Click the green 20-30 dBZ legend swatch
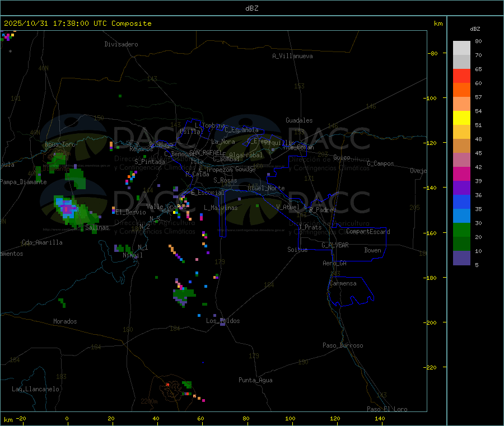504x426 pixels. [461, 230]
